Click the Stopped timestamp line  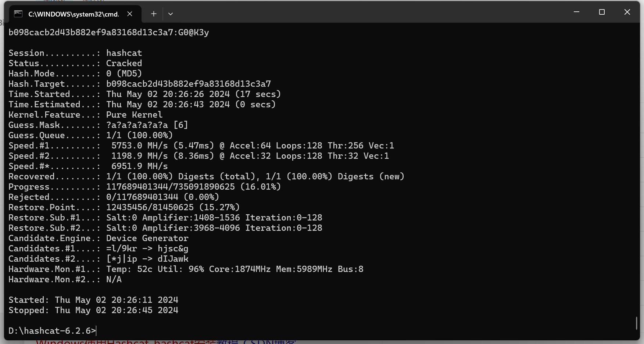pos(93,310)
